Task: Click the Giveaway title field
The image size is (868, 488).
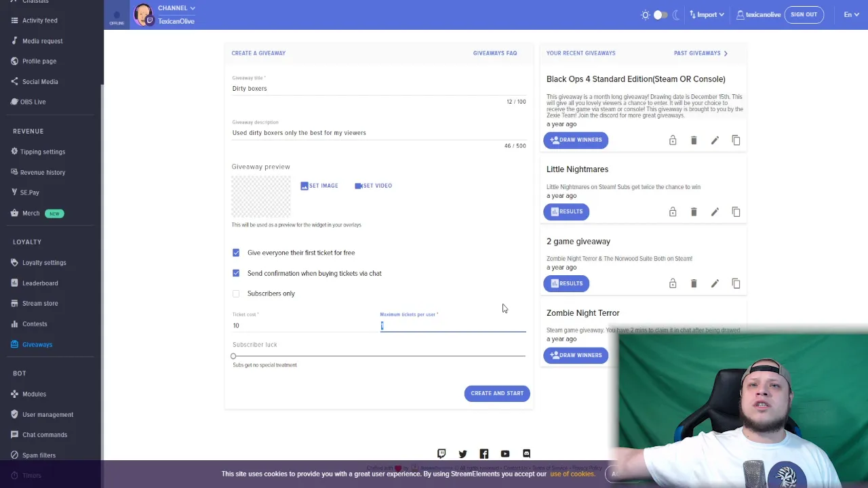Action: click(379, 89)
